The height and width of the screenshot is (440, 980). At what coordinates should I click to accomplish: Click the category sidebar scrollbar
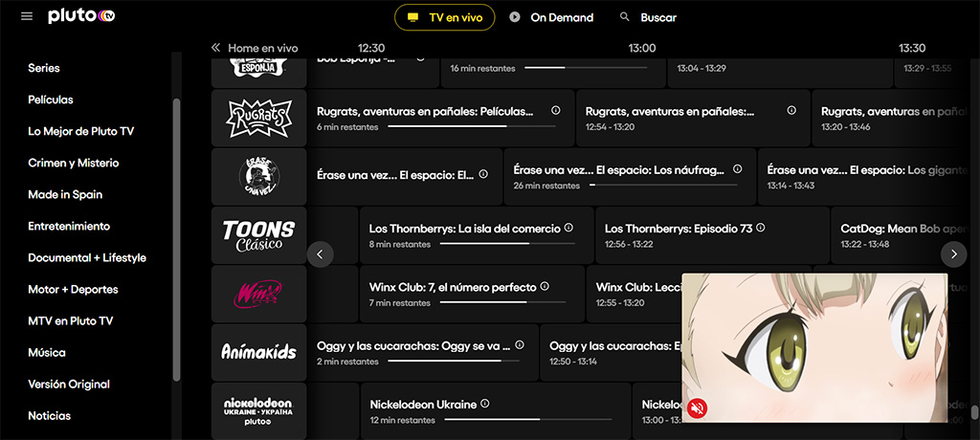point(176,239)
